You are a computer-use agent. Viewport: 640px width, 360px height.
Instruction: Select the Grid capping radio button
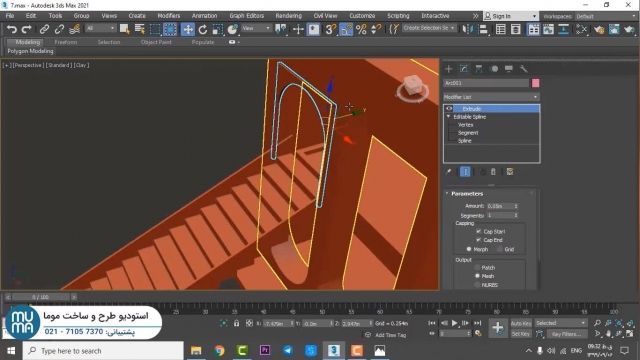[x=500, y=249]
